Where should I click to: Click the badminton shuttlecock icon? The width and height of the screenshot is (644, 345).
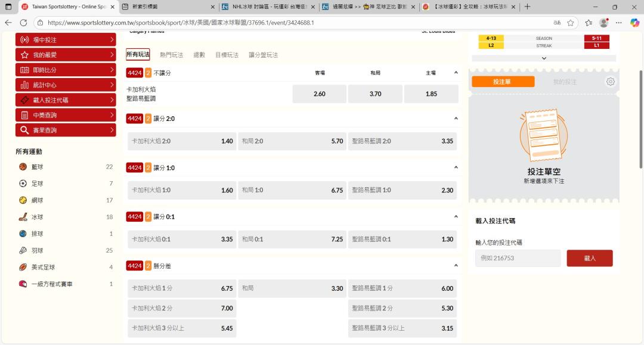tap(23, 250)
